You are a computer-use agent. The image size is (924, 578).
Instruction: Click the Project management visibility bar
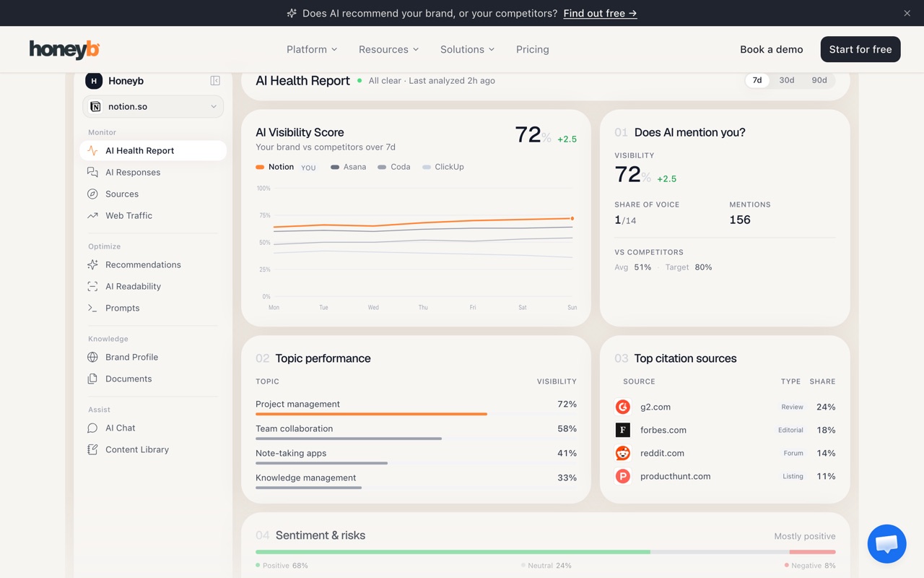coord(371,414)
